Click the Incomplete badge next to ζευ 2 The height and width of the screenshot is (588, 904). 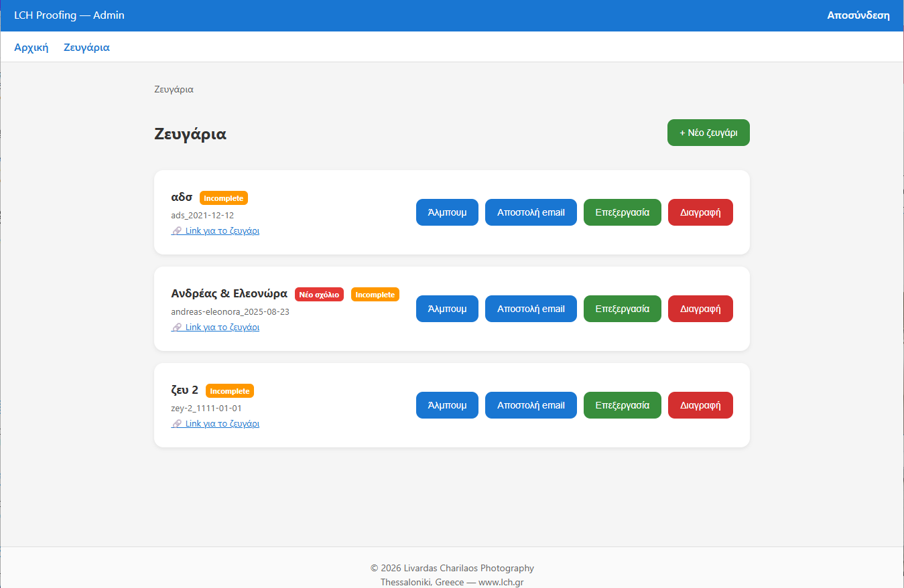point(230,391)
